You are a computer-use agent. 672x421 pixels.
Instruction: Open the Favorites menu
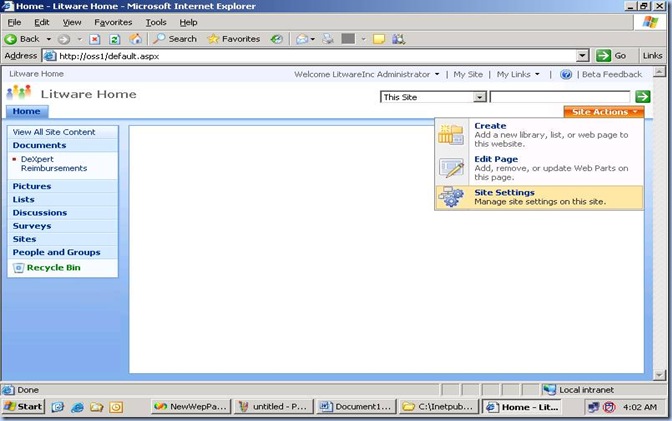coord(113,22)
